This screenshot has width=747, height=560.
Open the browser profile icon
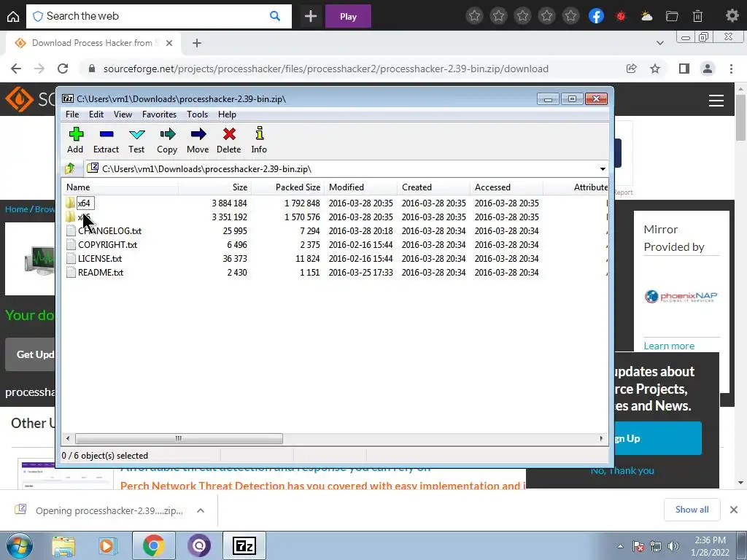tap(708, 69)
